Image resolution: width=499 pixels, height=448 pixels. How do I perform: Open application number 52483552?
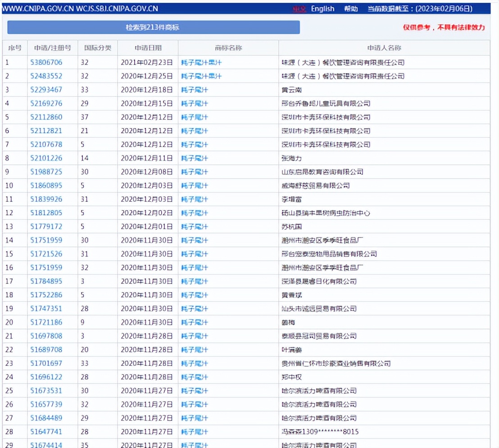coord(46,76)
